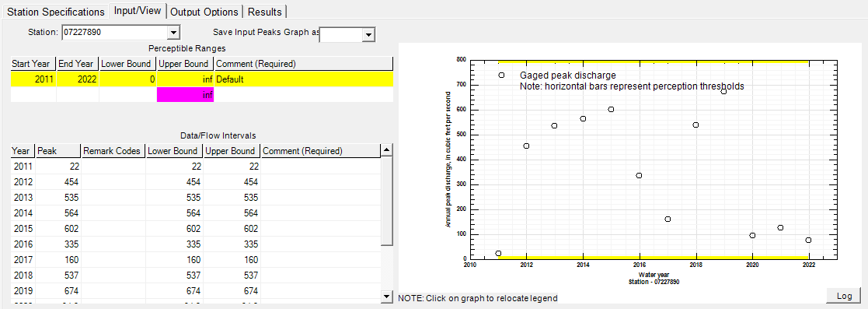
Task: Select the year 2013 row
Action: pyautogui.click(x=196, y=197)
